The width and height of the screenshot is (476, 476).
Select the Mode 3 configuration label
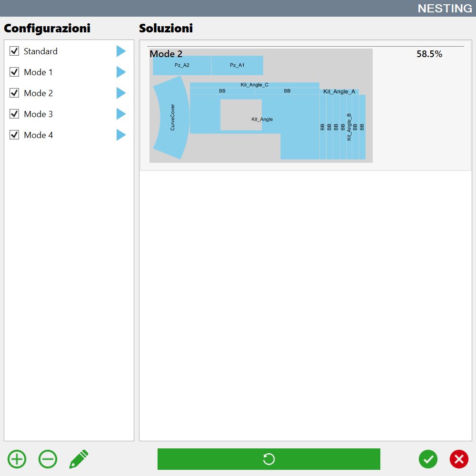click(38, 114)
